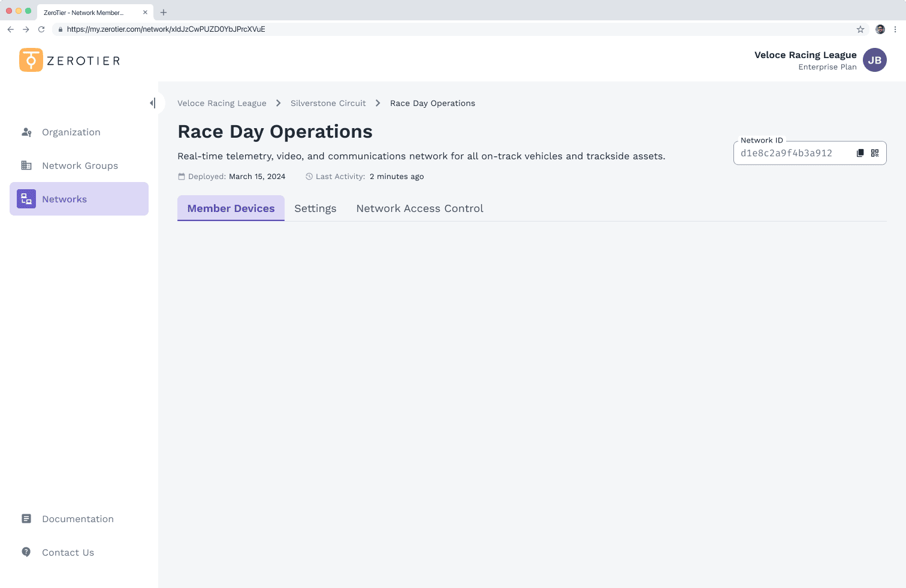
Task: Open the Chrome three-dot menu
Action: pos(895,29)
